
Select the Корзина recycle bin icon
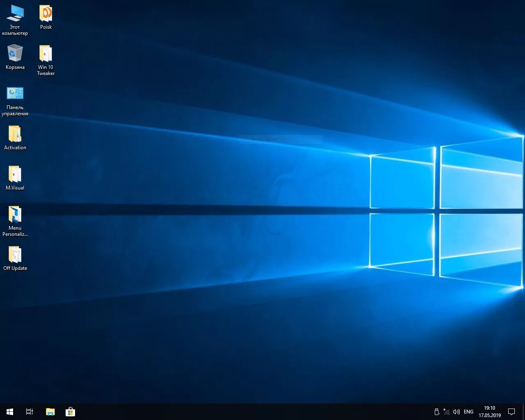(x=15, y=57)
